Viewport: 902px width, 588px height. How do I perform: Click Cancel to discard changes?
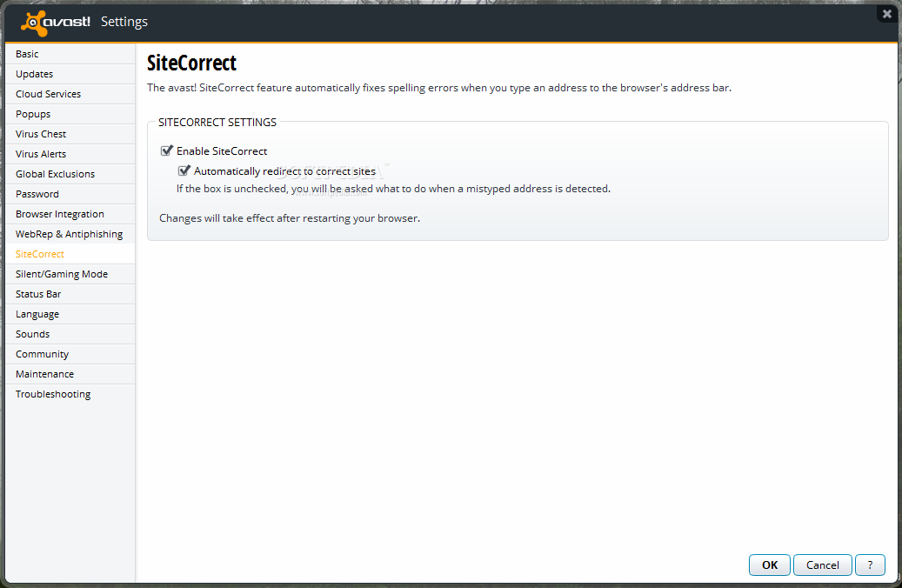pos(822,565)
